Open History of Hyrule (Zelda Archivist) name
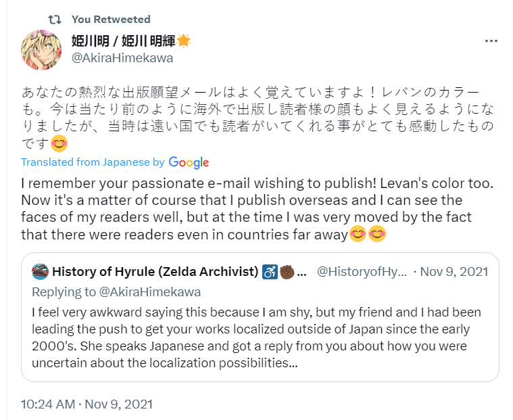Screen dimensions: 513x420 pos(155,272)
